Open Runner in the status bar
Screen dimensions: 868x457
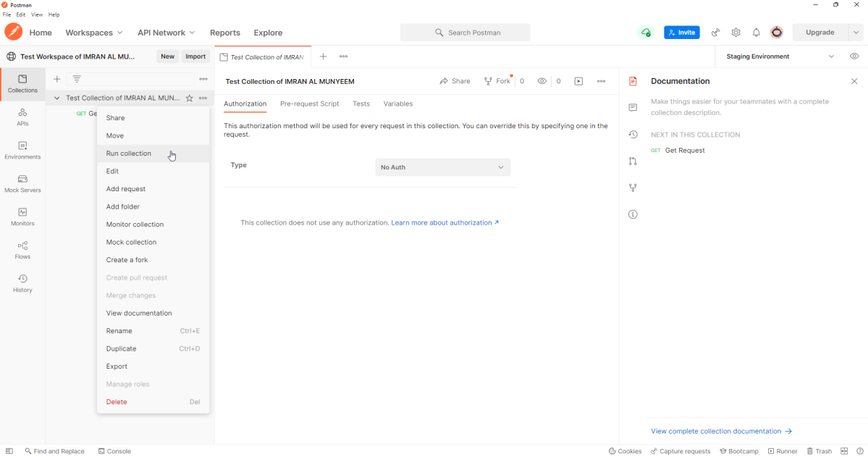coord(782,451)
